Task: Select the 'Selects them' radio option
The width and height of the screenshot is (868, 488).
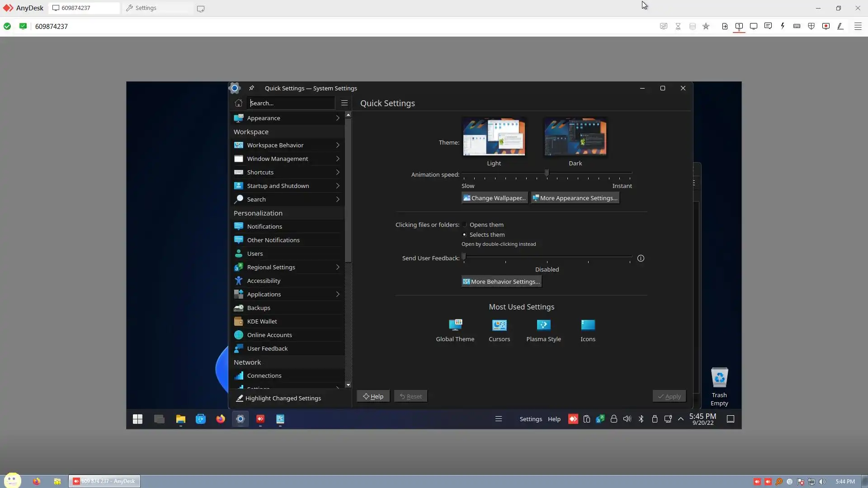Action: click(464, 235)
